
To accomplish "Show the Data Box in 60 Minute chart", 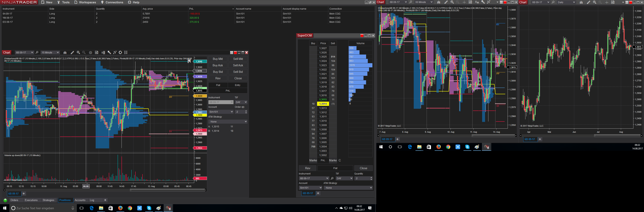I will click(x=470, y=2).
